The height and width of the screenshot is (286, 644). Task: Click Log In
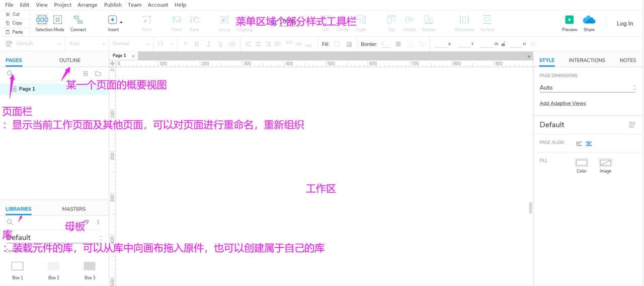[625, 23]
